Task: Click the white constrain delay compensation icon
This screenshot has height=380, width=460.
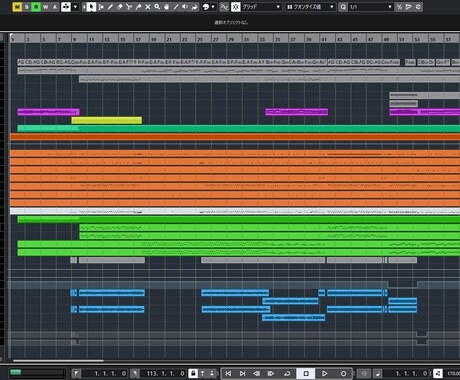Action: (x=66, y=7)
